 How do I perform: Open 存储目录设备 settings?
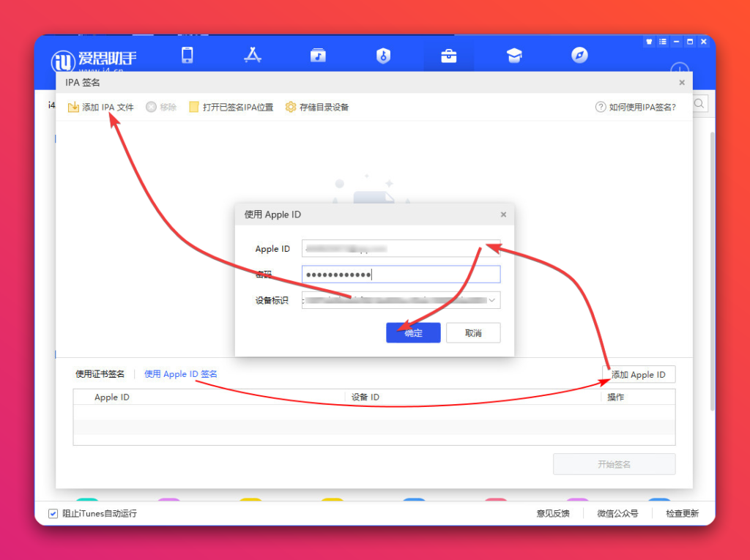[x=317, y=107]
